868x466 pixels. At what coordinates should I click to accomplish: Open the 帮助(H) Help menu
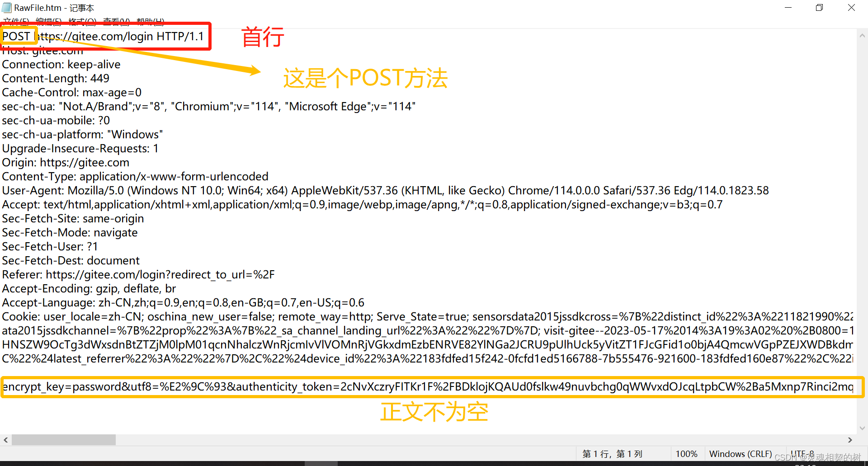tap(150, 21)
